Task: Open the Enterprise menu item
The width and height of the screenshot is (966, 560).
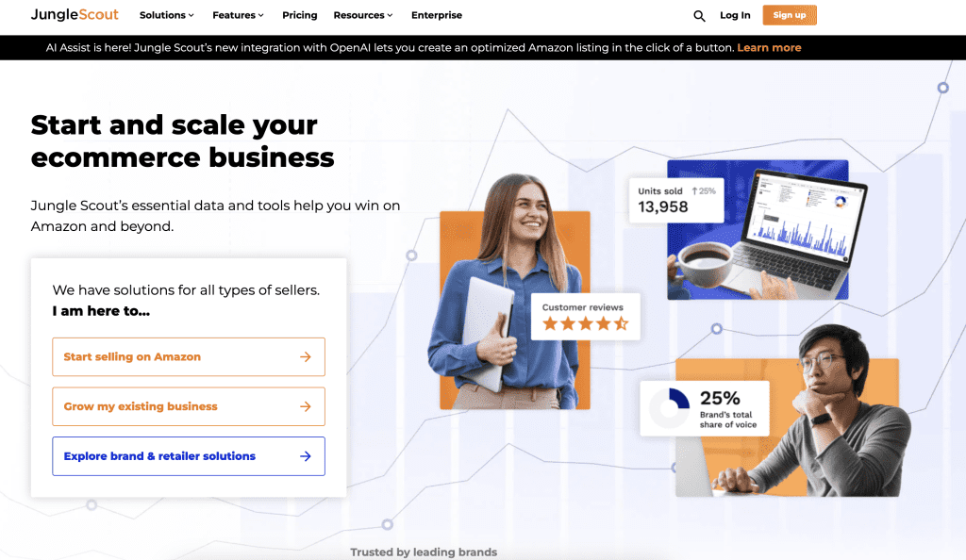Action: [437, 15]
